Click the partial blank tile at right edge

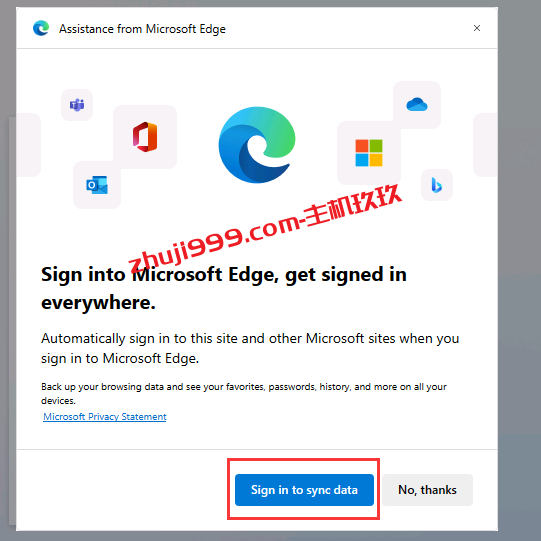[x=485, y=145]
